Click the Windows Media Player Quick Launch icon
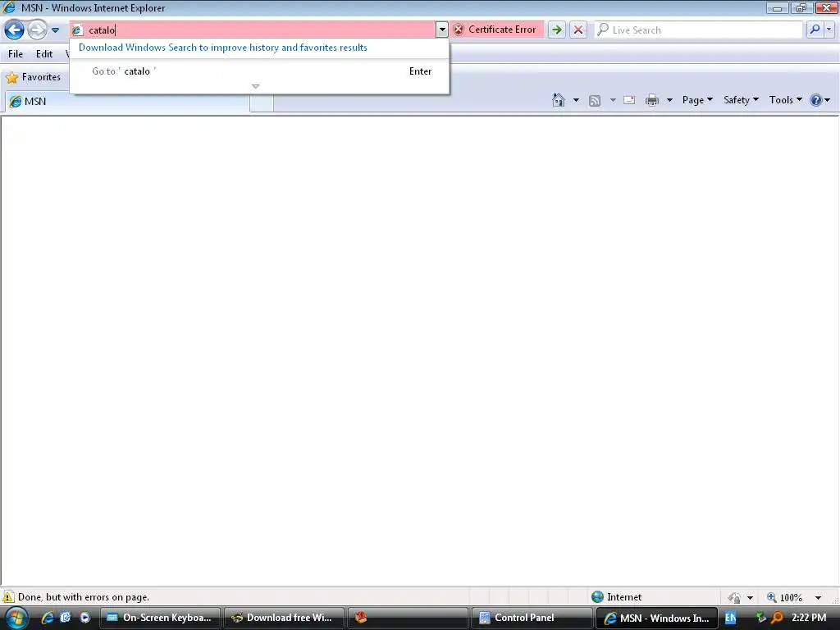Image resolution: width=840 pixels, height=630 pixels. point(84,618)
